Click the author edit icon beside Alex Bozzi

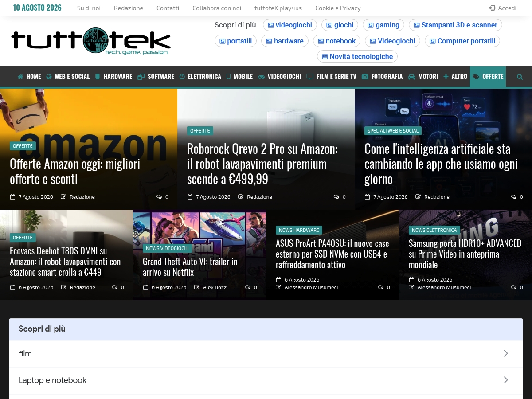[197, 287]
